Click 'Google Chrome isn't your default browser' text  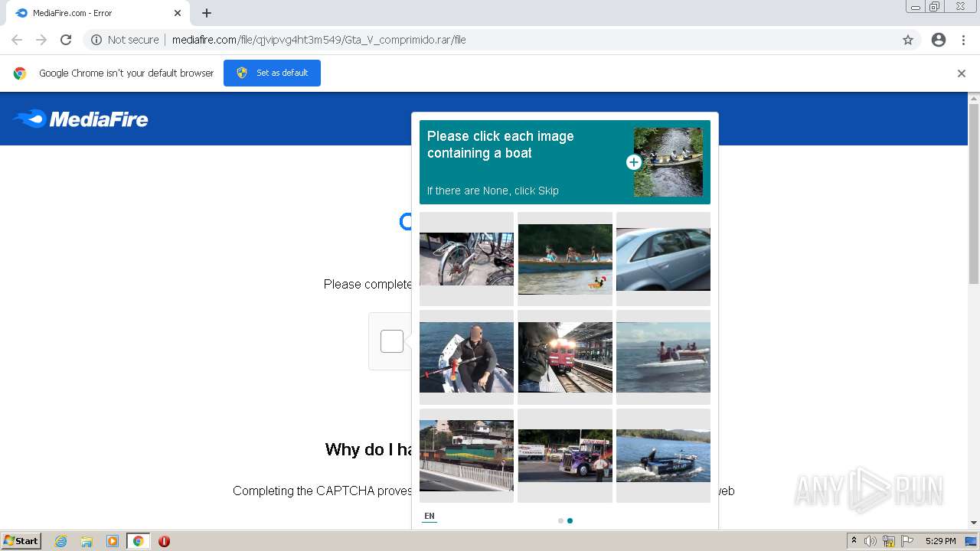tap(126, 73)
